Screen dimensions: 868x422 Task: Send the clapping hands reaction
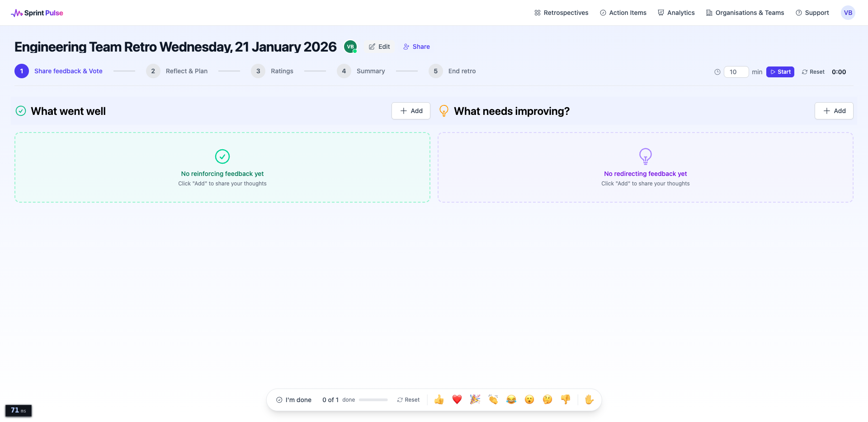493,399
